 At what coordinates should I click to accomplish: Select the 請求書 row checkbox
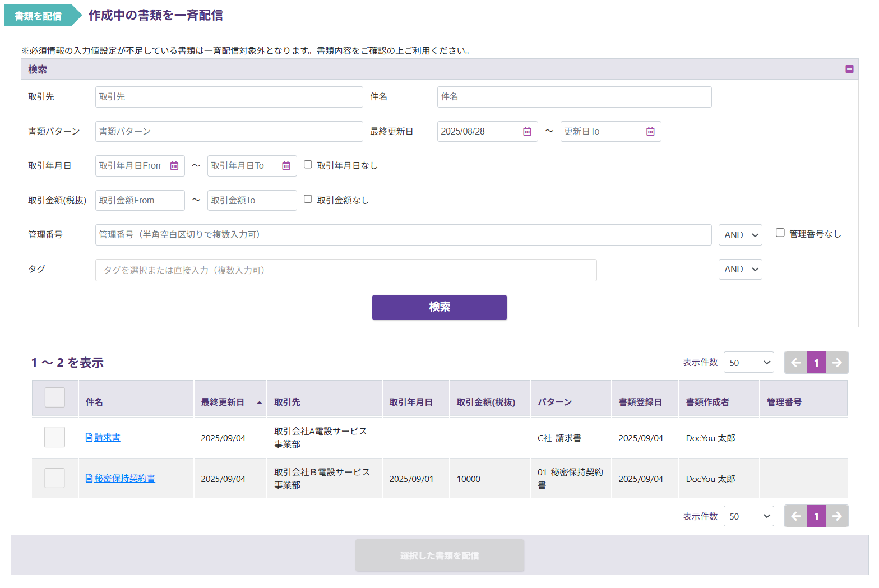click(54, 437)
